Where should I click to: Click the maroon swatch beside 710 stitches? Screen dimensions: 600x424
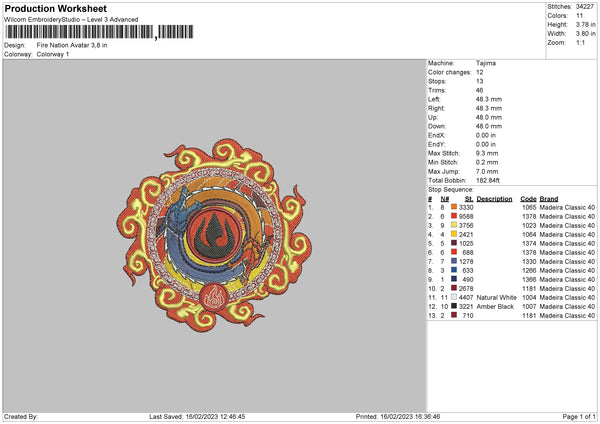click(x=454, y=315)
